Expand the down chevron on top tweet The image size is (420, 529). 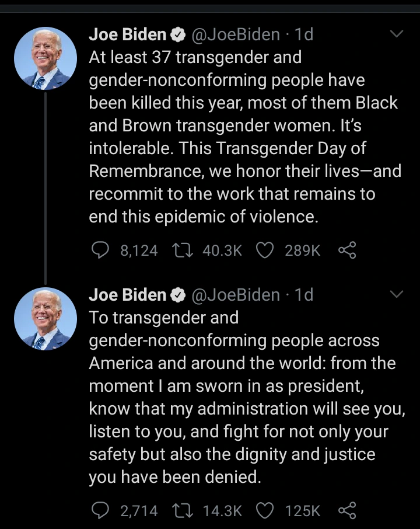click(398, 34)
